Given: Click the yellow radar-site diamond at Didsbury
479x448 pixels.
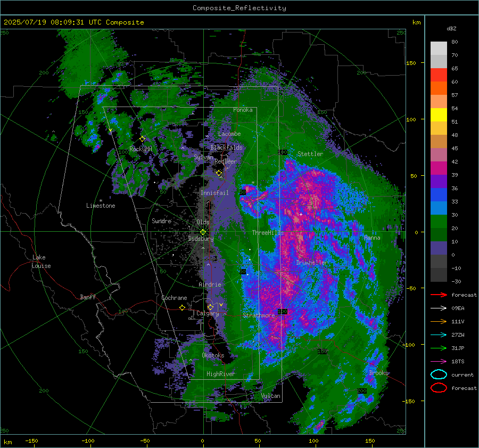Looking at the screenshot, I should (x=203, y=232).
